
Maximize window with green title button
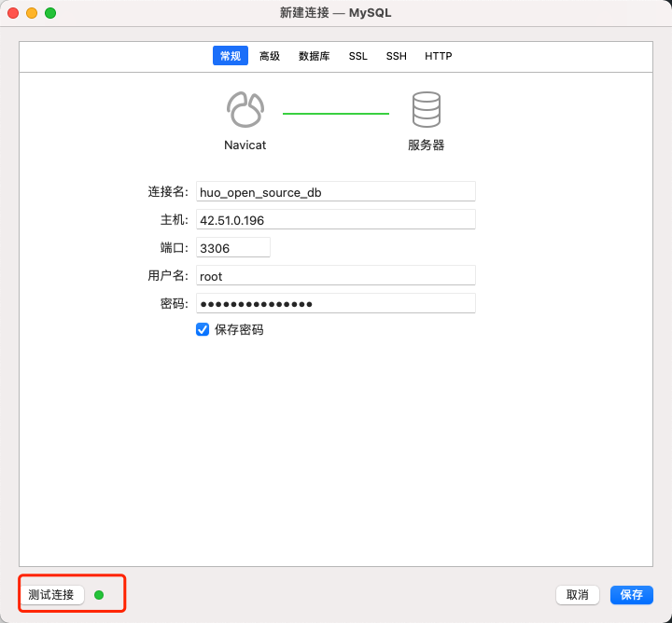[50, 13]
